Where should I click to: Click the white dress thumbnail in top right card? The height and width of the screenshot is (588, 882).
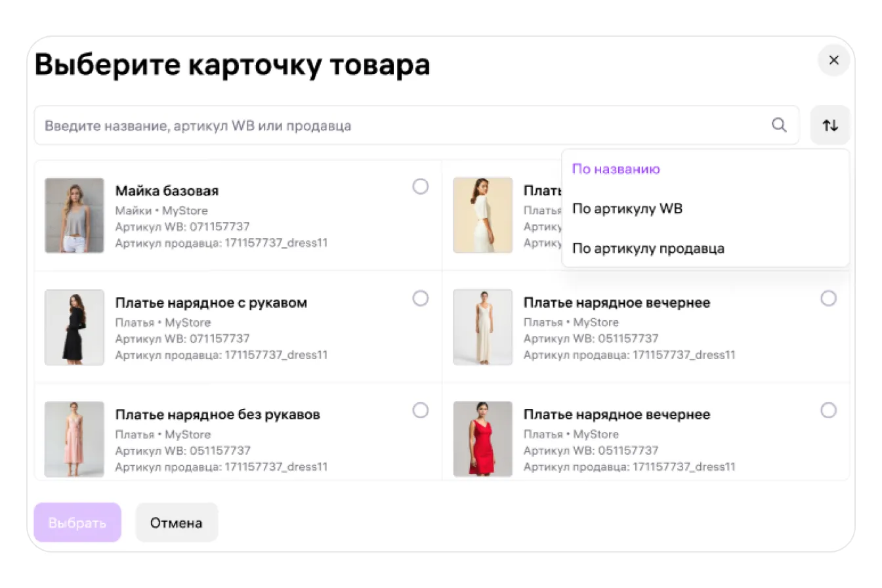pos(482,215)
